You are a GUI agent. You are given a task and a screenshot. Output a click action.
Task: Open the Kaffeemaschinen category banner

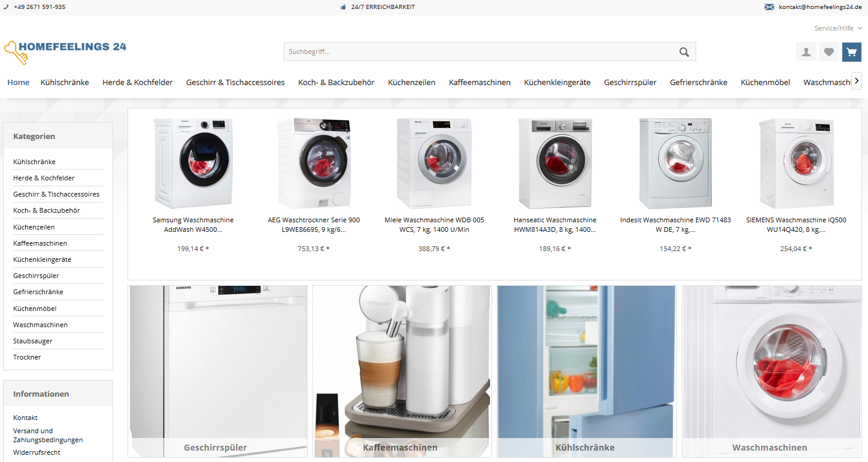(402, 372)
